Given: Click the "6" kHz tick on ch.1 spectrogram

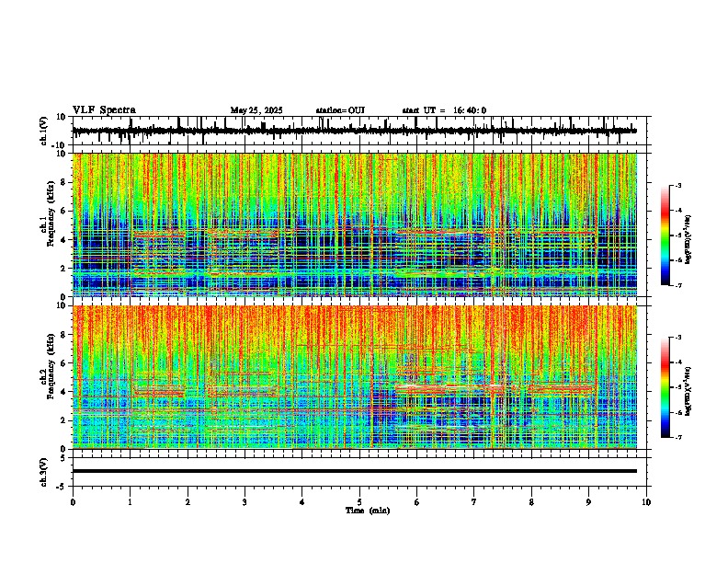Looking at the screenshot, I should [x=63, y=211].
